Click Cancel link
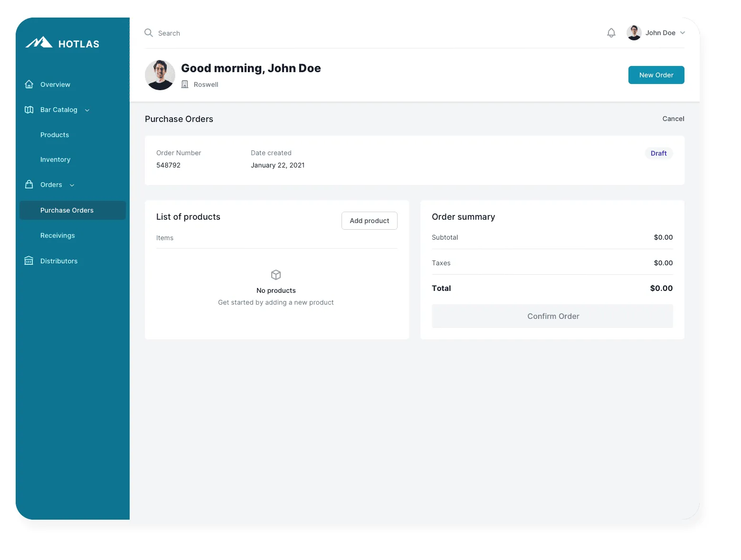Viewport: 741px width, 560px height. click(674, 119)
